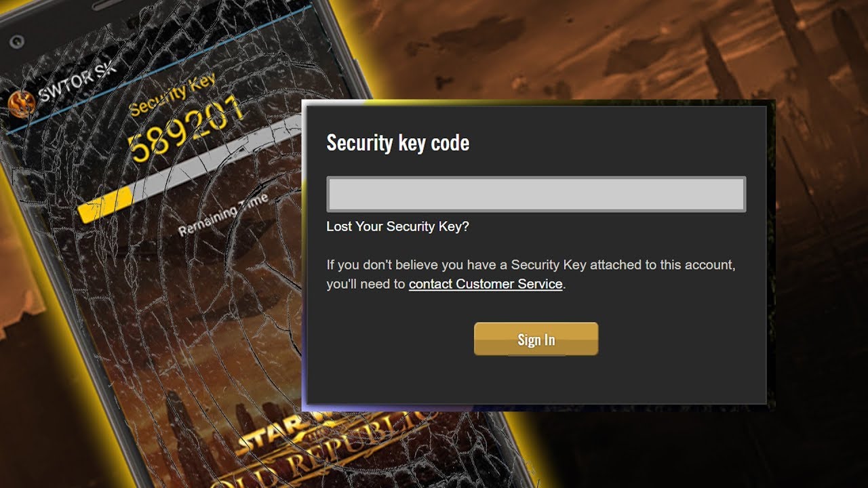Click the SWTOR SK app emblem icon
The width and height of the screenshot is (868, 488).
click(x=22, y=104)
